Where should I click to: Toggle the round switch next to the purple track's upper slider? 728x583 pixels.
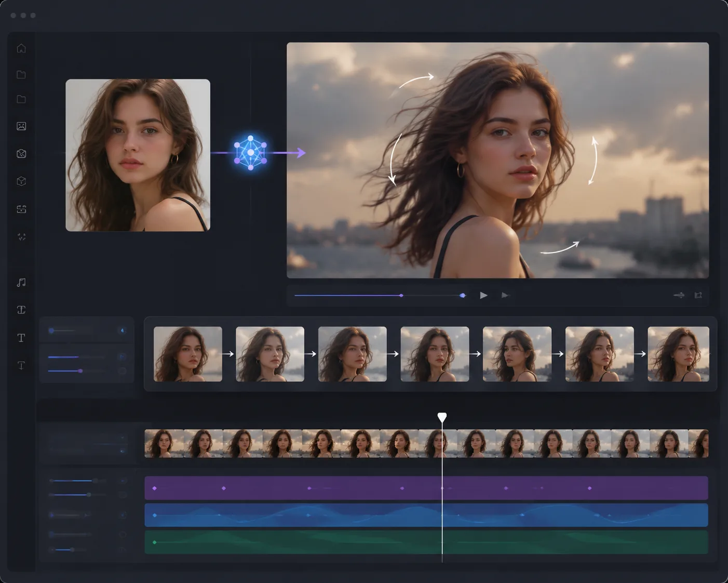tap(123, 481)
